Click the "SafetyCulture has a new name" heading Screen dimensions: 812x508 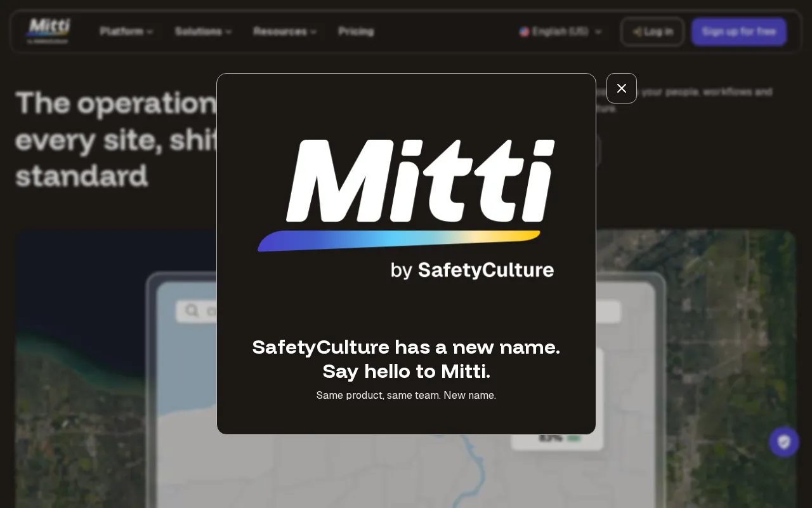(x=406, y=359)
